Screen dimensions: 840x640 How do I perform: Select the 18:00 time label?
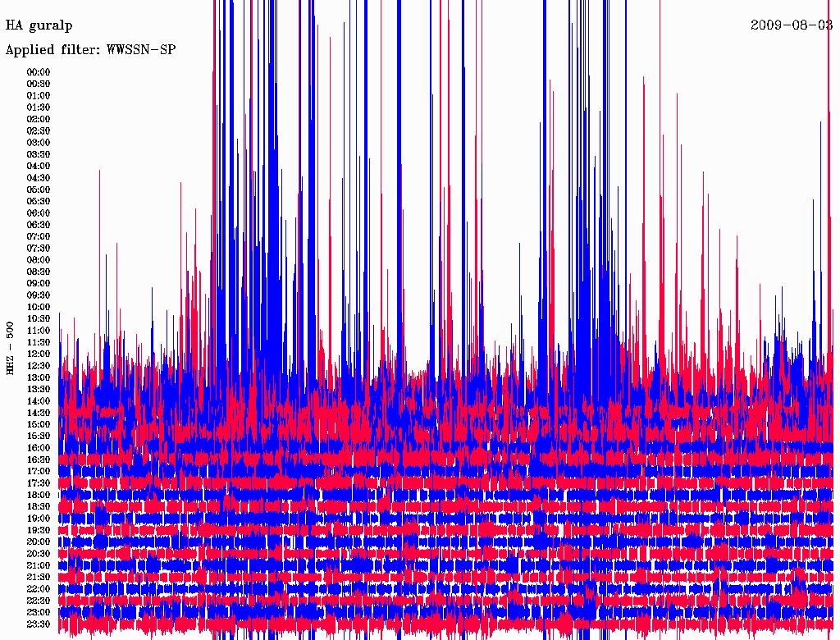39,495
